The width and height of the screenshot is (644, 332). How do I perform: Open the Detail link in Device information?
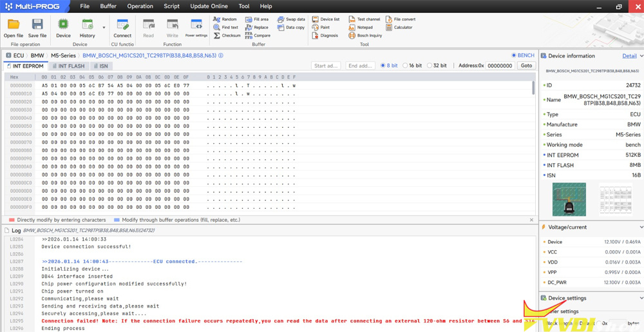[629, 56]
